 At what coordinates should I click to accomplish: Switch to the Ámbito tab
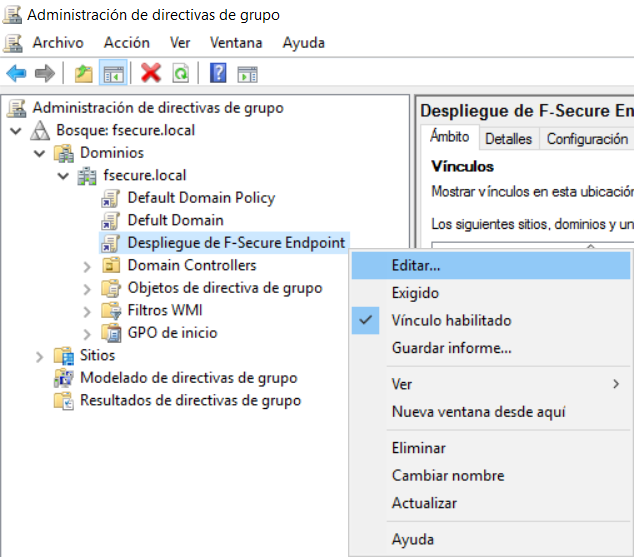pos(450,137)
